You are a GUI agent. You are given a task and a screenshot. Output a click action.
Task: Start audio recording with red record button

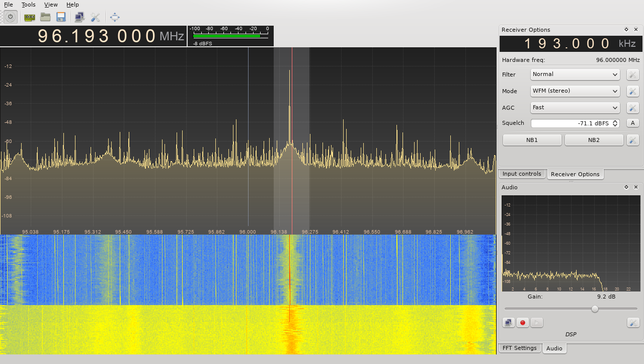click(523, 323)
